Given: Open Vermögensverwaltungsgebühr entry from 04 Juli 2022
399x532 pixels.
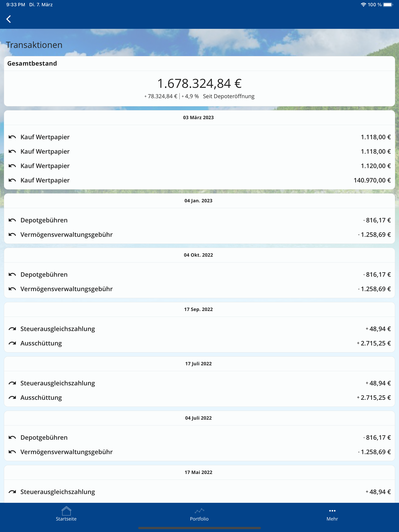Looking at the screenshot, I should 199,452.
